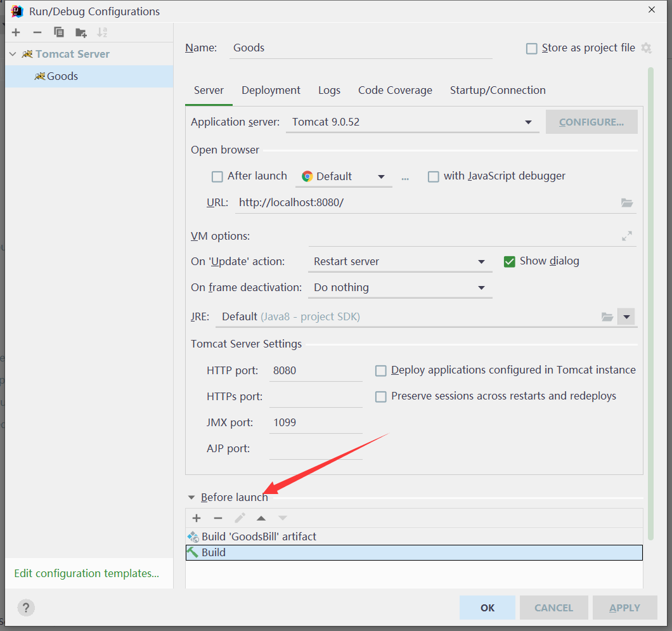Copy the selected configuration

tap(59, 32)
